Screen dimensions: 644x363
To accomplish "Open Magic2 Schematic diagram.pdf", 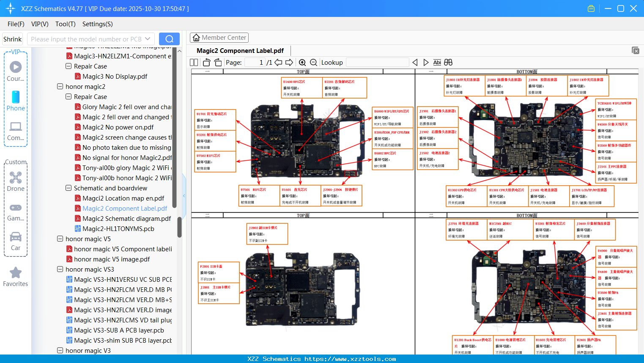I will [126, 218].
